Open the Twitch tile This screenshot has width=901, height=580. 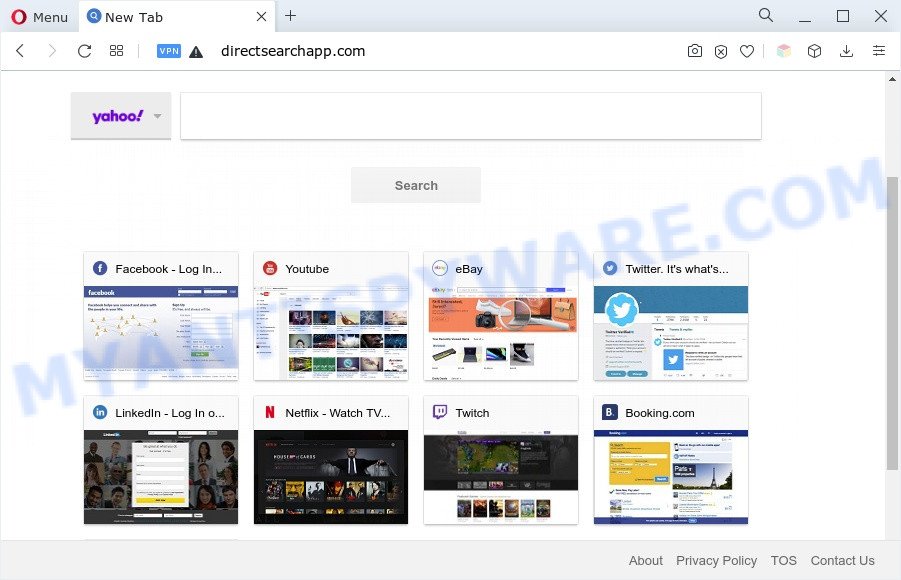501,460
